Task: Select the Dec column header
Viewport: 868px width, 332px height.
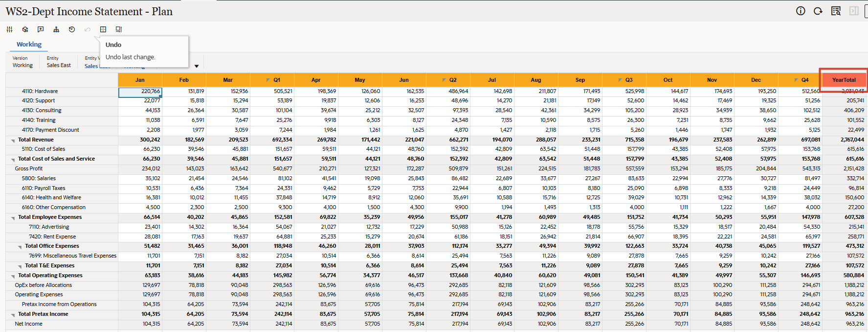Action: click(756, 80)
